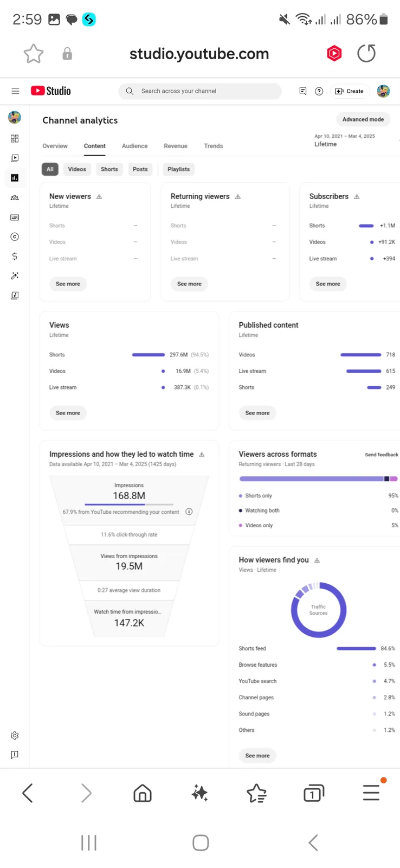This screenshot has width=400, height=868.
Task: Click Send feedback link in Viewers across formats
Action: click(382, 455)
